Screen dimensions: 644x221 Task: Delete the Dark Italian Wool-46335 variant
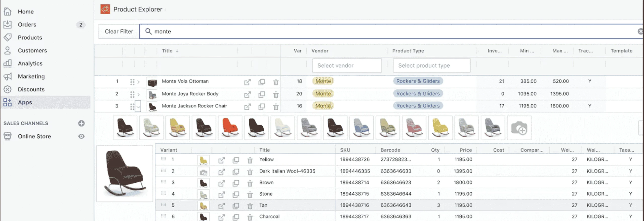(x=250, y=172)
